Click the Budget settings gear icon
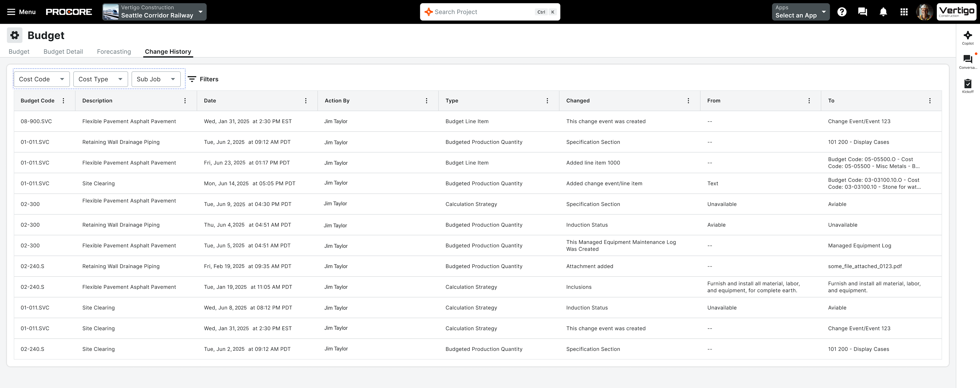980x388 pixels. tap(14, 35)
